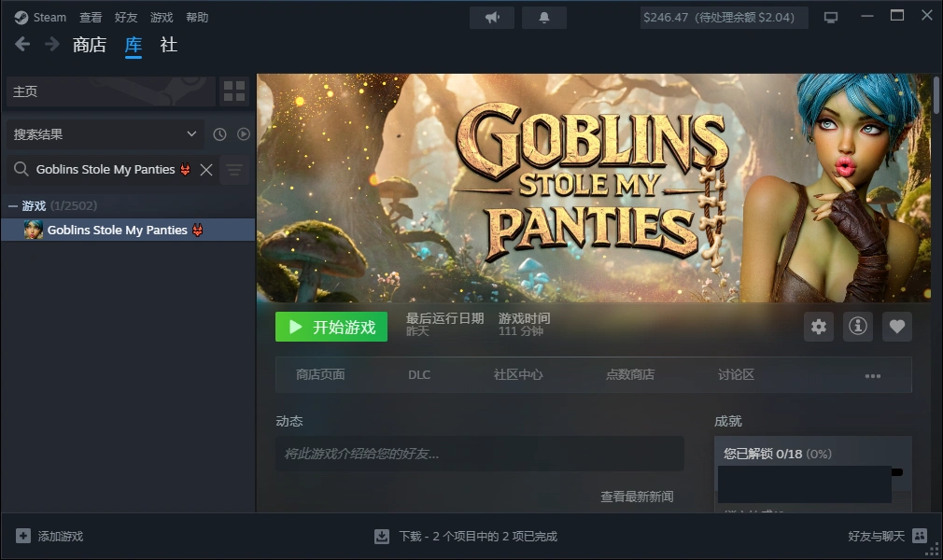Viewport: 943px width, 560px height.
Task: Go to the 商店 tab
Action: tap(90, 45)
